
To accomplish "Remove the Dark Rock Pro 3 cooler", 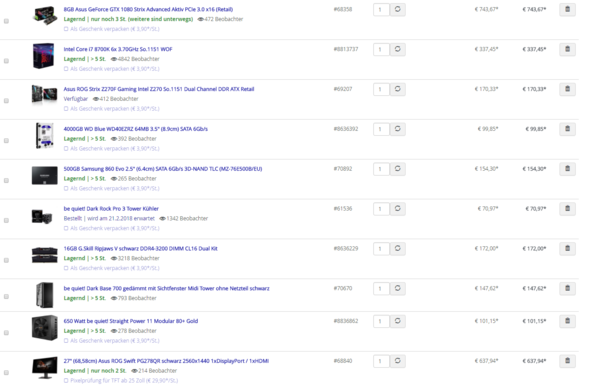I will [567, 209].
